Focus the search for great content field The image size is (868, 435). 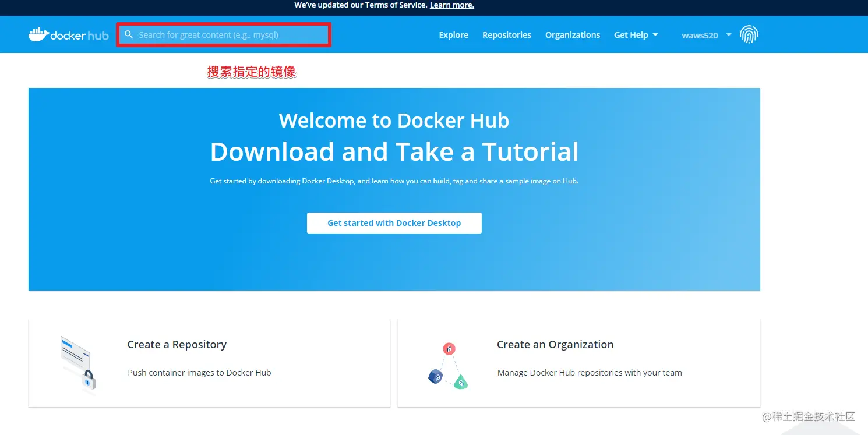(224, 35)
